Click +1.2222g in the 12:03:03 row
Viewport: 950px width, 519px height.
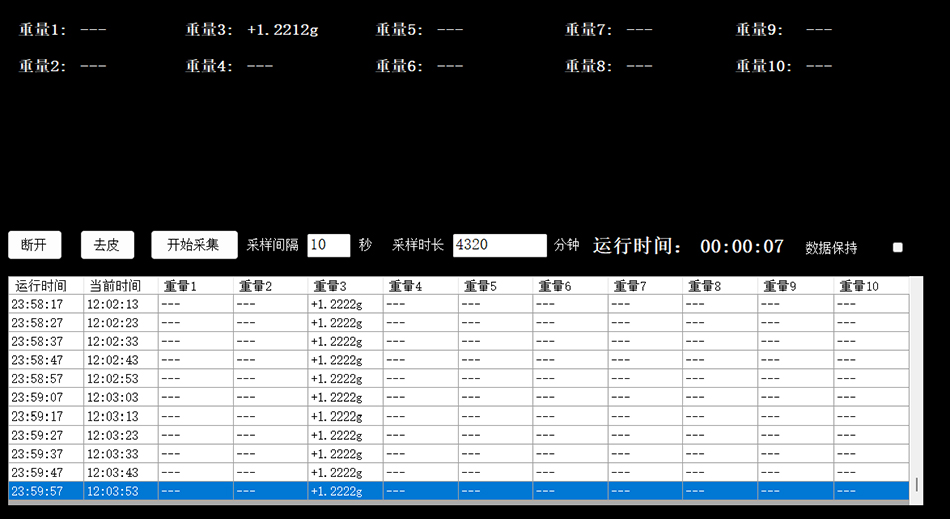345,398
